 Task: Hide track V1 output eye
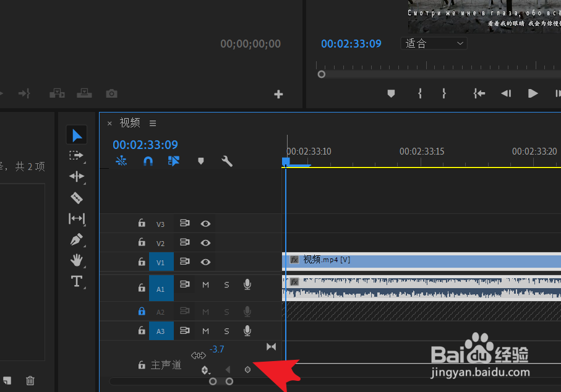point(205,262)
